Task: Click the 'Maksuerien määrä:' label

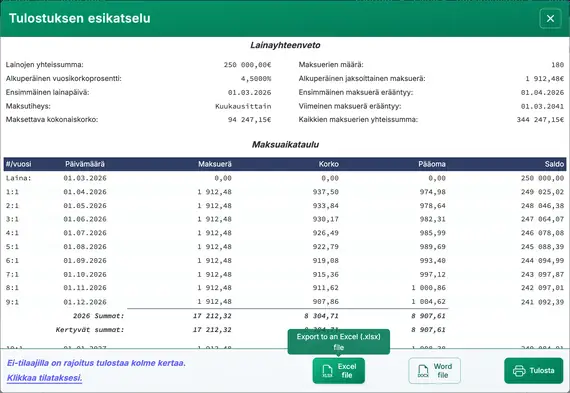Action: click(x=331, y=65)
